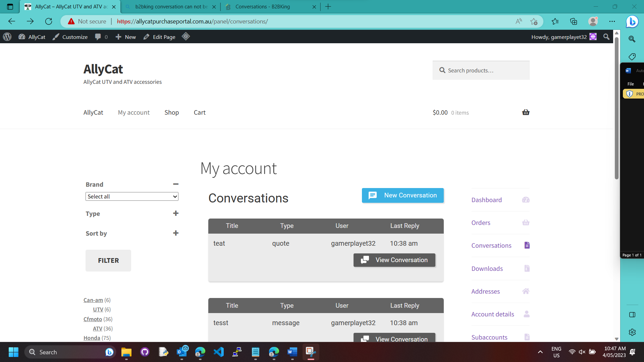The width and height of the screenshot is (644, 362).
Task: Click the Bing chat sidebar icon
Action: (632, 21)
